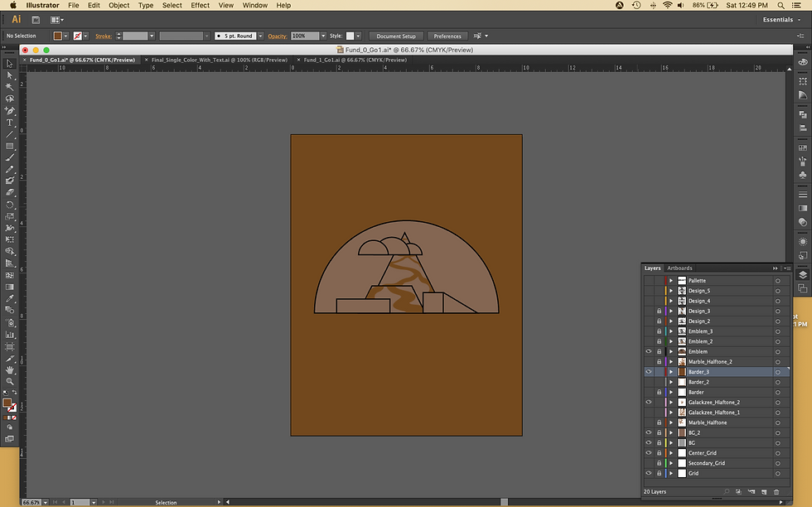Open the Essentials workspace dropdown

781,19
